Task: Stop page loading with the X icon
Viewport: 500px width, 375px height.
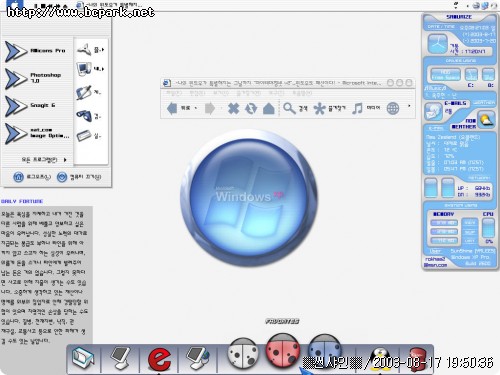Action: click(233, 109)
